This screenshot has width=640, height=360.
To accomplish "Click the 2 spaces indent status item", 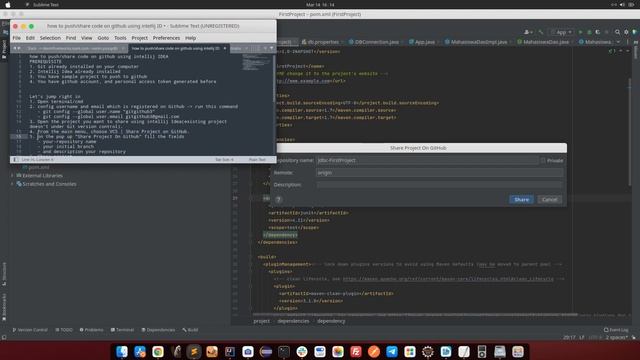I will pos(616,338).
